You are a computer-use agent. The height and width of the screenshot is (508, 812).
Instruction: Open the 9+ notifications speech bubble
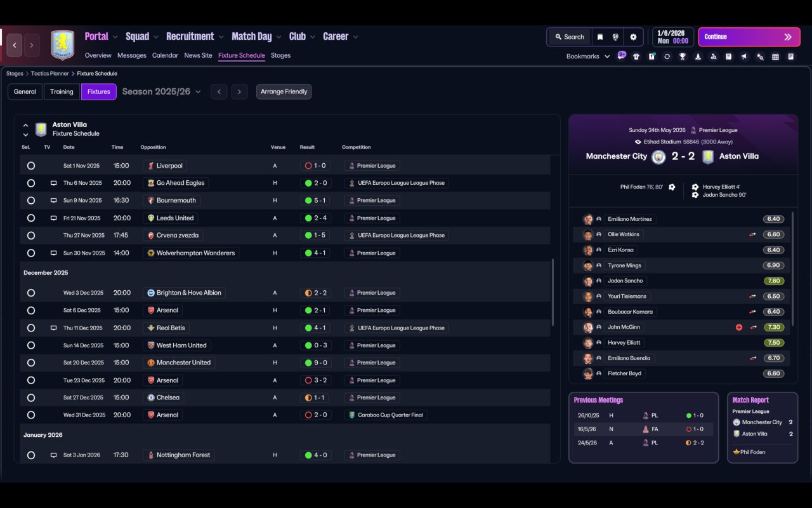[622, 55]
